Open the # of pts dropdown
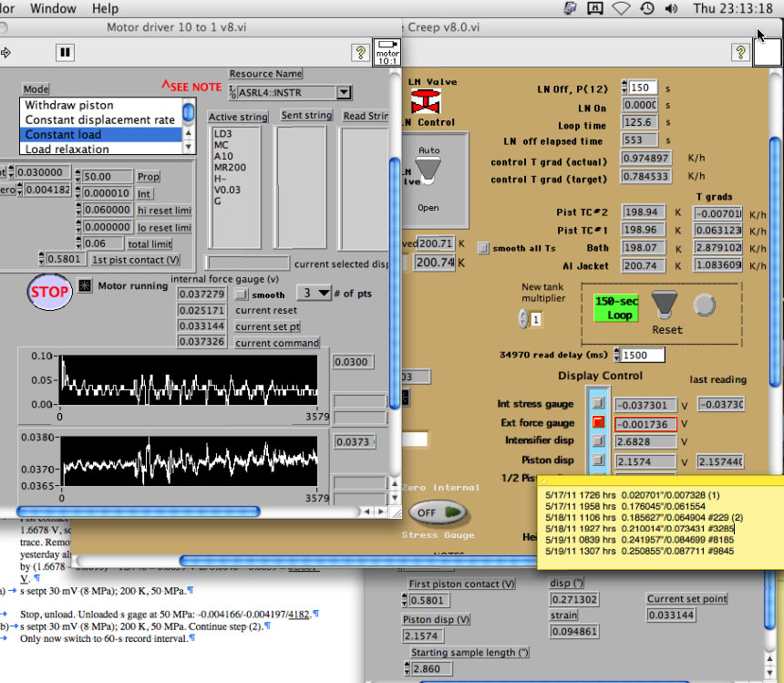The width and height of the screenshot is (784, 683). coord(315,295)
